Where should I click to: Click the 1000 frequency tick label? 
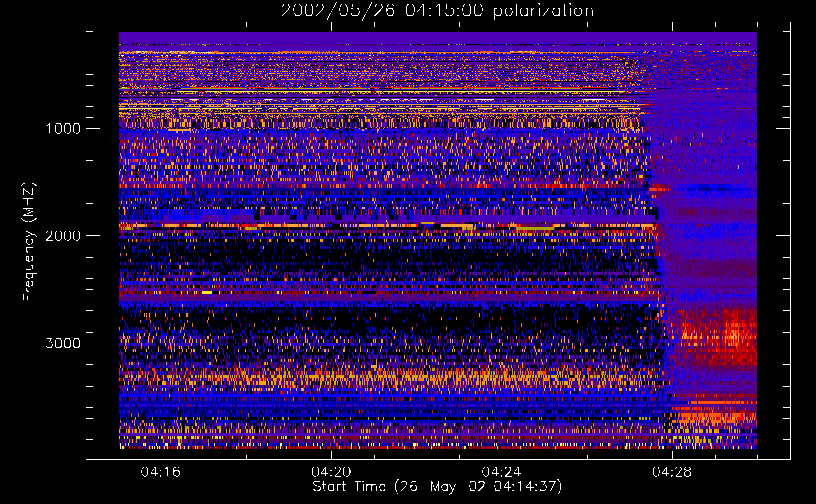[63, 129]
